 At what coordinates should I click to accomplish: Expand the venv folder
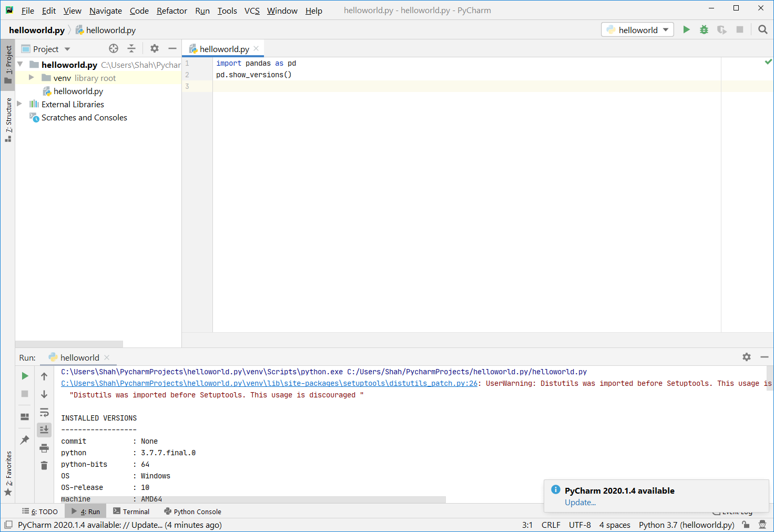pyautogui.click(x=32, y=77)
